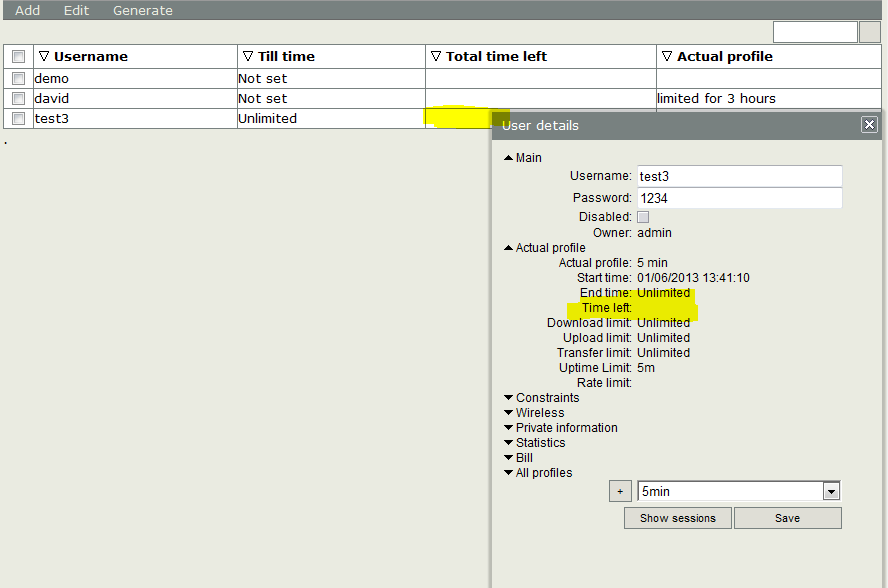Expand the Wireless section
888x588 pixels.
(534, 412)
